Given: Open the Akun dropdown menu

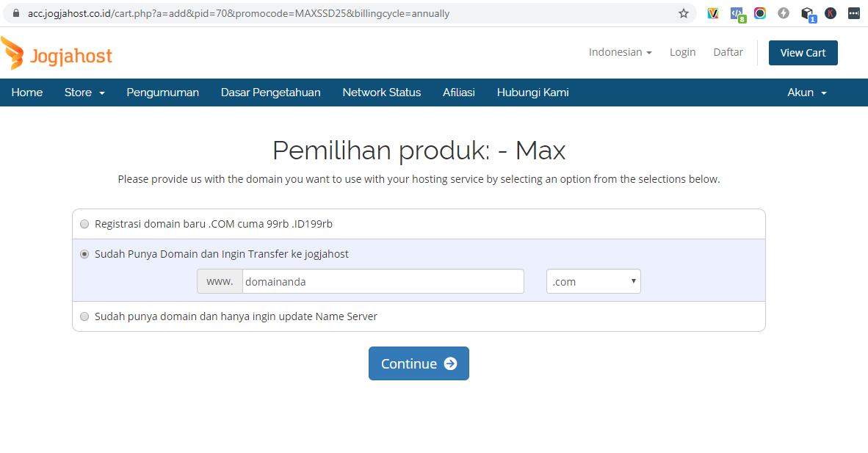Looking at the screenshot, I should click(x=806, y=92).
